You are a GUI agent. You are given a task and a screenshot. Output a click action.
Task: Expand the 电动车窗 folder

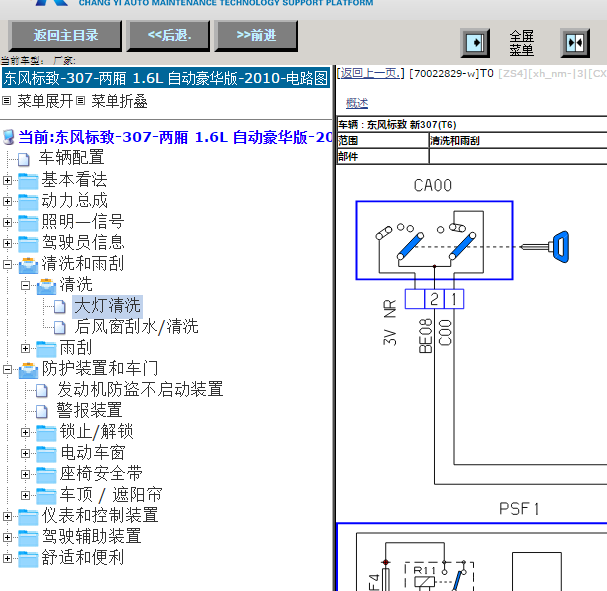click(25, 453)
